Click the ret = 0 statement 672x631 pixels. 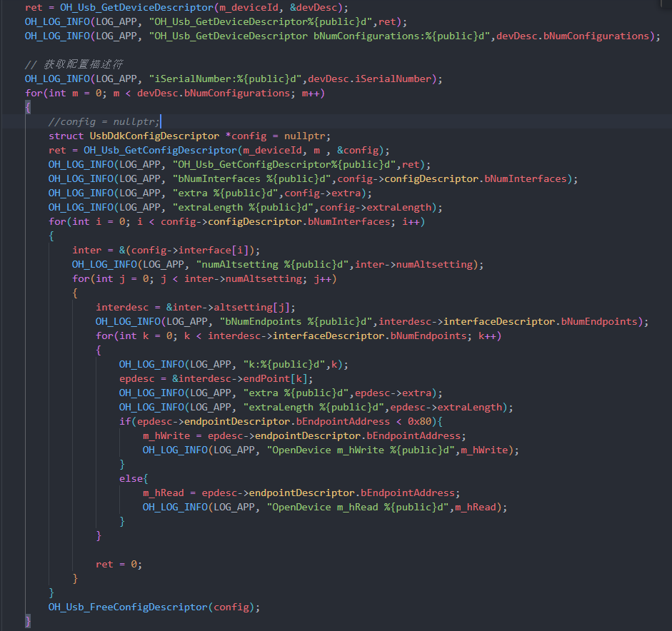point(119,564)
